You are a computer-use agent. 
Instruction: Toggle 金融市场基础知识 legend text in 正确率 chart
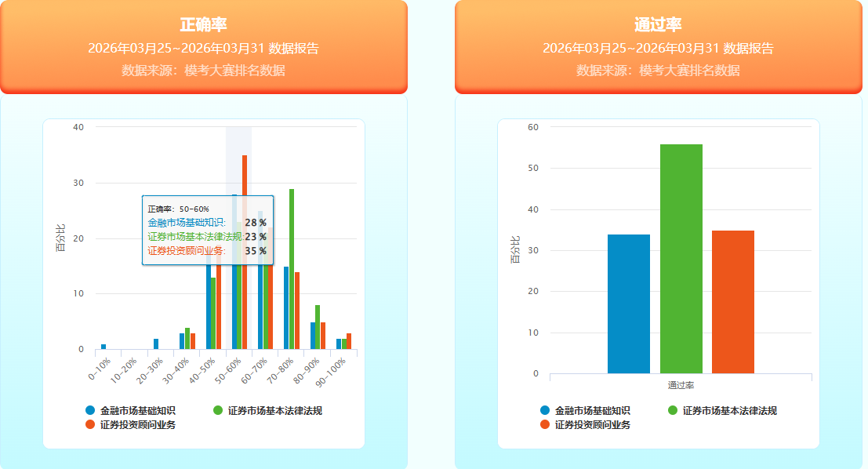pos(137,410)
